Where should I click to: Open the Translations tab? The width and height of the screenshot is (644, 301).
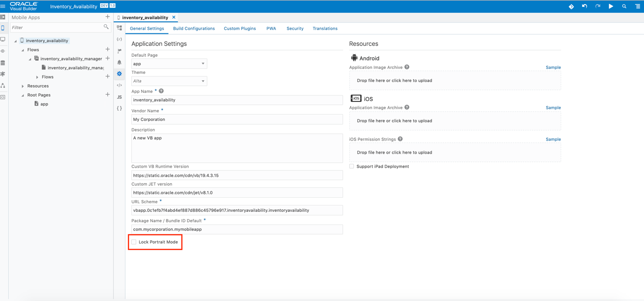point(325,28)
